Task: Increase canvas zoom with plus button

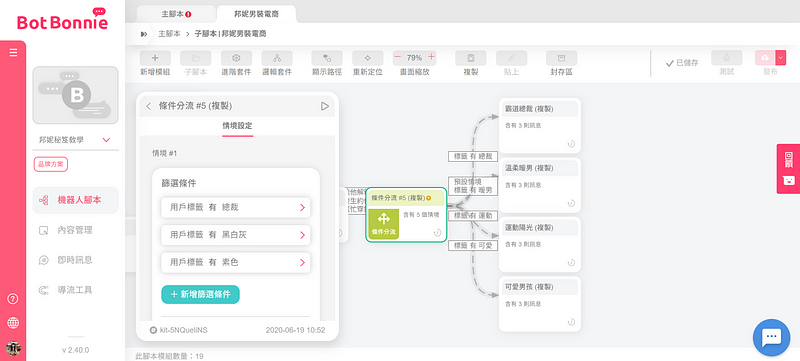Action: pos(432,57)
